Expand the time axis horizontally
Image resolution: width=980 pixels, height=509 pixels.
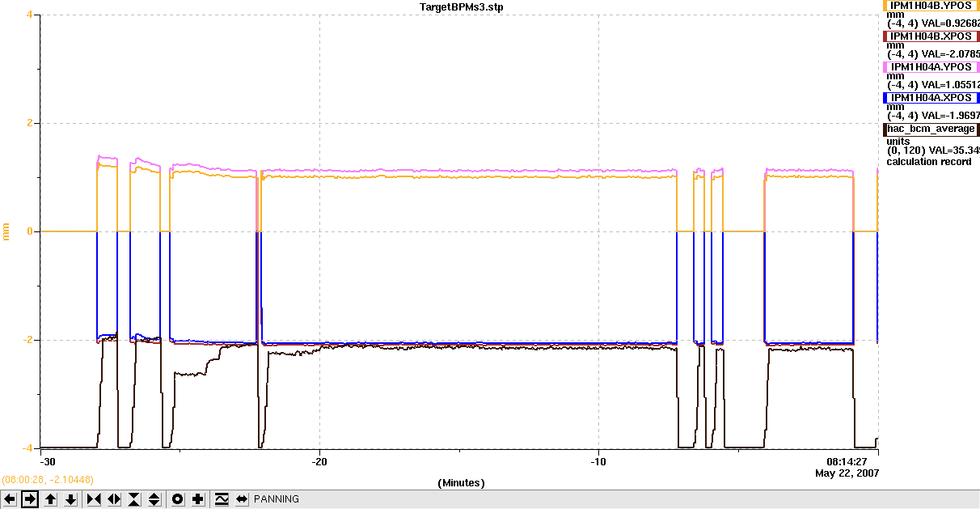[114, 499]
